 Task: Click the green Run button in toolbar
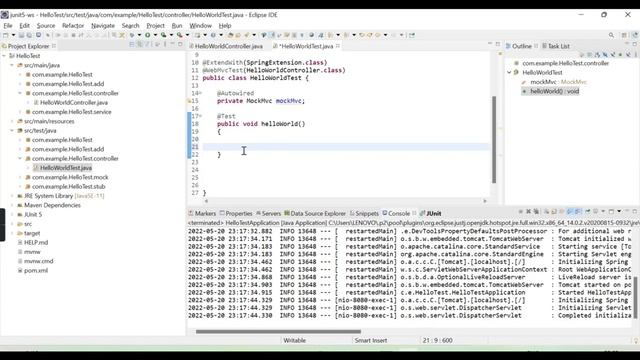[147, 35]
